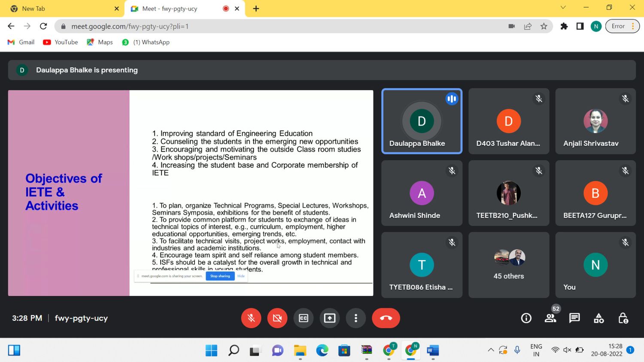Open Meet more options menu
The width and height of the screenshot is (644, 362).
(x=356, y=318)
